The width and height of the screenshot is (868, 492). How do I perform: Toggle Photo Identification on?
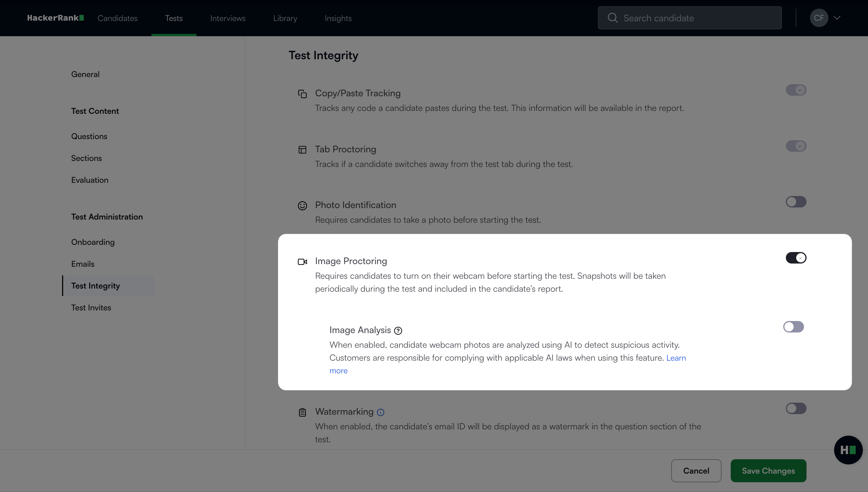(x=796, y=202)
